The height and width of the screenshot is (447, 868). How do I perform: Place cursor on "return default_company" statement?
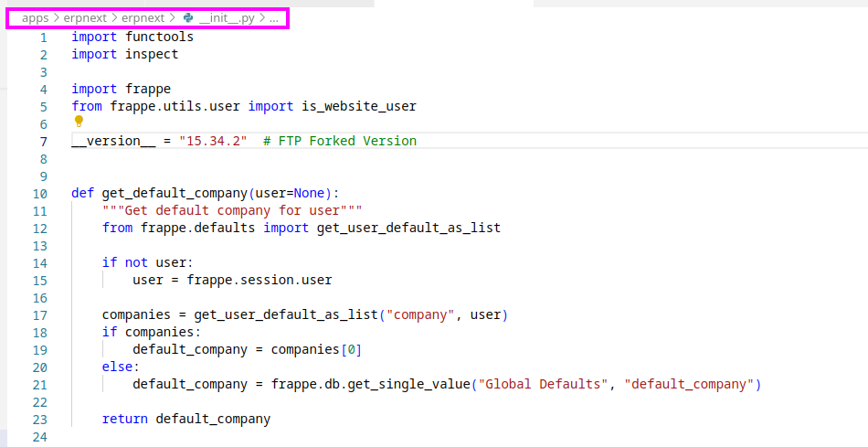click(x=186, y=420)
